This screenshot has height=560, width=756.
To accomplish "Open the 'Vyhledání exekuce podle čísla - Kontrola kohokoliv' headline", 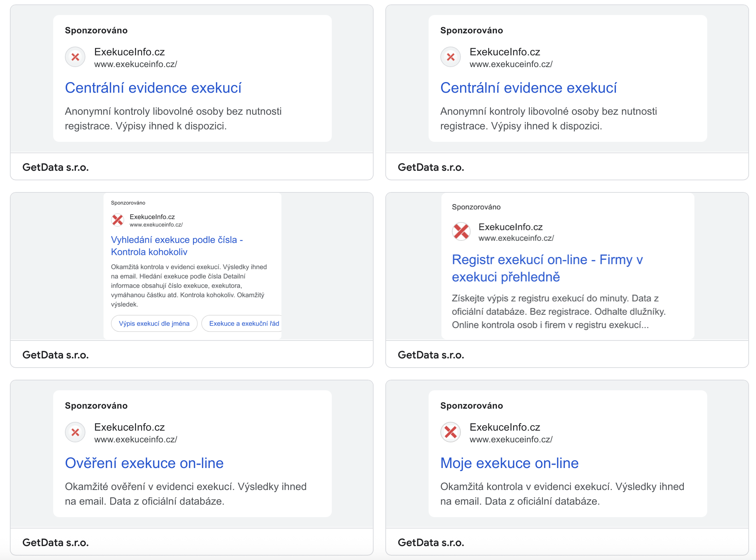I will point(177,246).
